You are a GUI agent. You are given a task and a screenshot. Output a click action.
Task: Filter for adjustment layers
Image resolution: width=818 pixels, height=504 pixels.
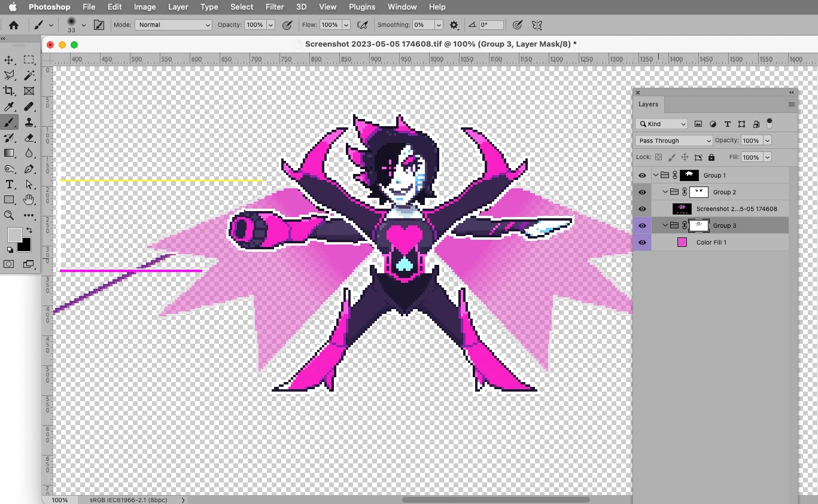coord(713,124)
